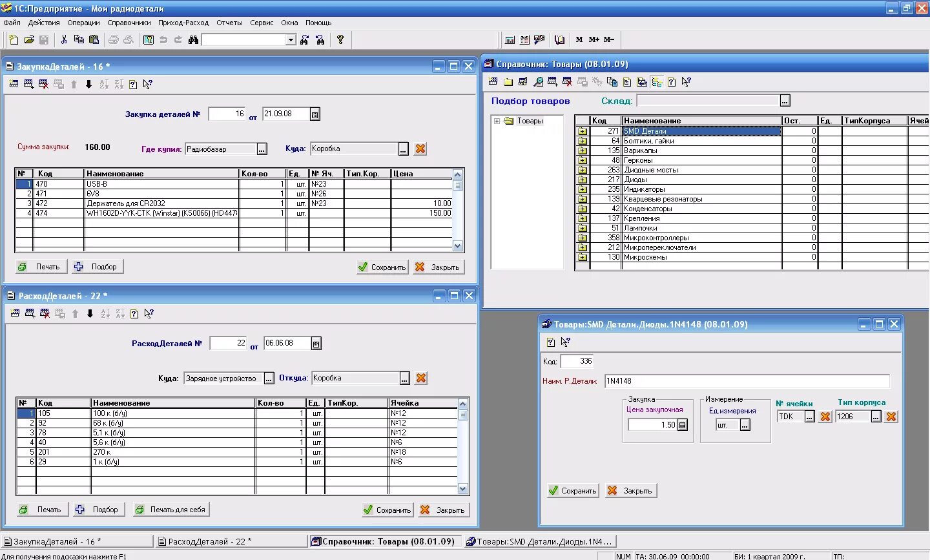930x560 pixels.
Task: Open the Сервис menu
Action: coord(262,23)
